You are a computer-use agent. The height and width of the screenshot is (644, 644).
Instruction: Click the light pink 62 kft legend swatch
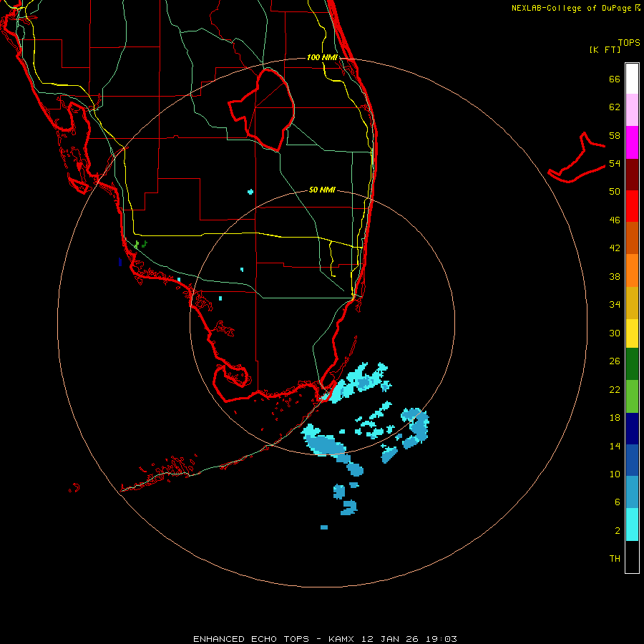(632, 110)
